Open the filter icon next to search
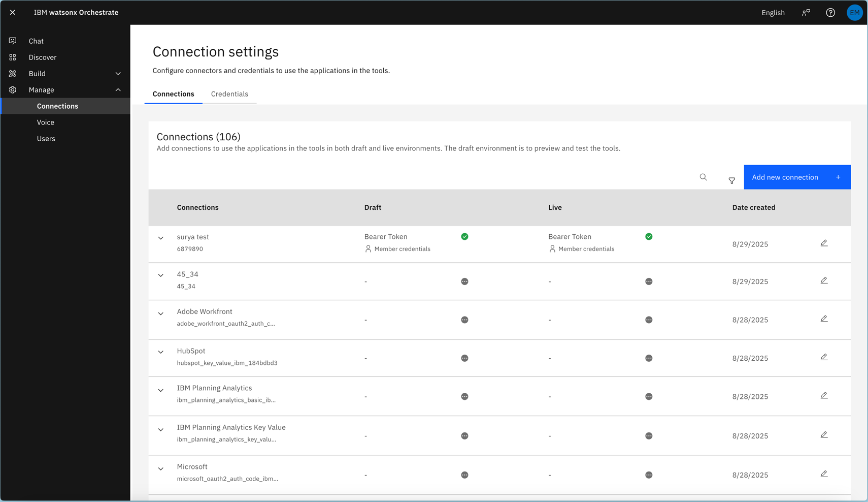Screen dimensions: 868x502 [732, 180]
